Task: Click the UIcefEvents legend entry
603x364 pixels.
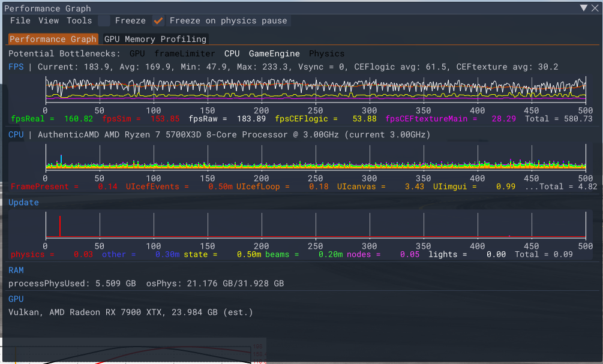Action: (179, 187)
